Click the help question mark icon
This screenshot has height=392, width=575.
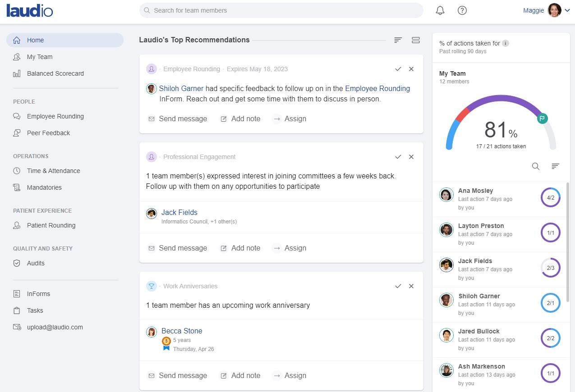pyautogui.click(x=462, y=10)
